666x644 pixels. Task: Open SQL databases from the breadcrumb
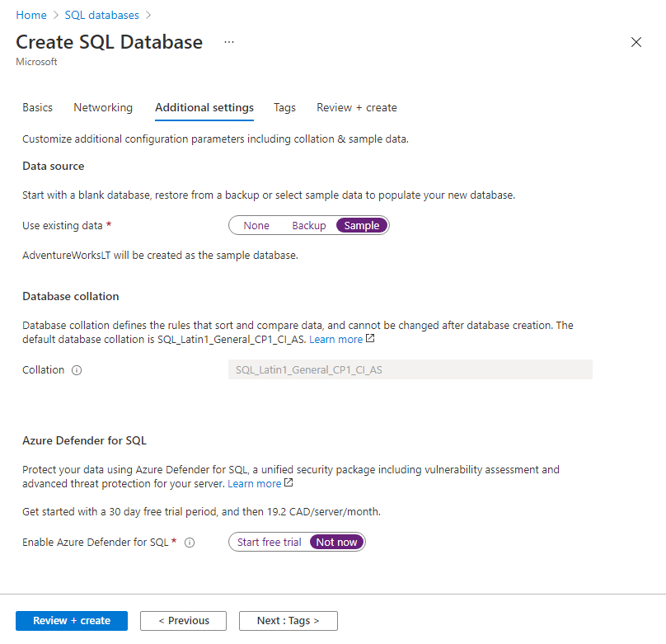tap(101, 14)
